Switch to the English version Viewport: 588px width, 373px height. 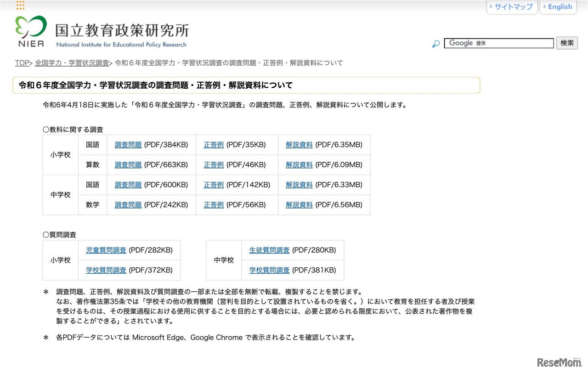coord(558,6)
